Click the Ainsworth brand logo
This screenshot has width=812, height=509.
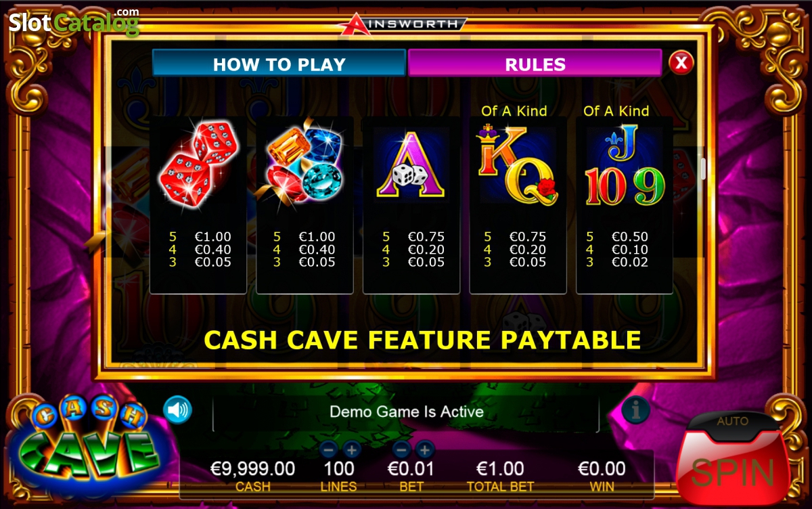403,24
